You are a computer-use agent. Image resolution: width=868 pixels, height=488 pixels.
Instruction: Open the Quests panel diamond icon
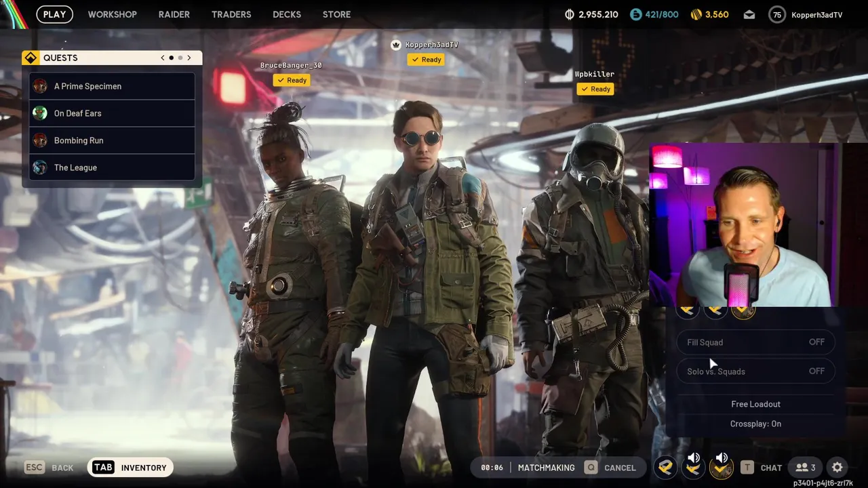click(31, 58)
